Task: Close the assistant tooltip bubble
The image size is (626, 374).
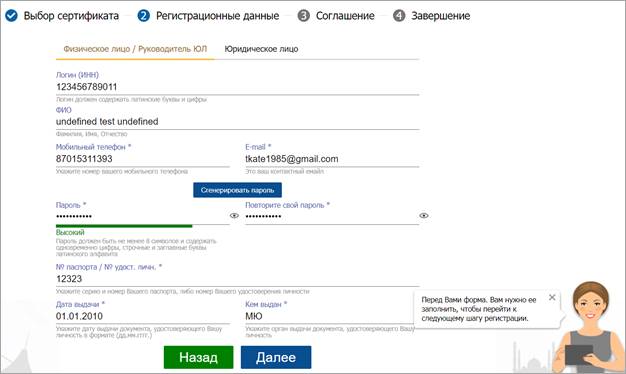Action: [552, 297]
